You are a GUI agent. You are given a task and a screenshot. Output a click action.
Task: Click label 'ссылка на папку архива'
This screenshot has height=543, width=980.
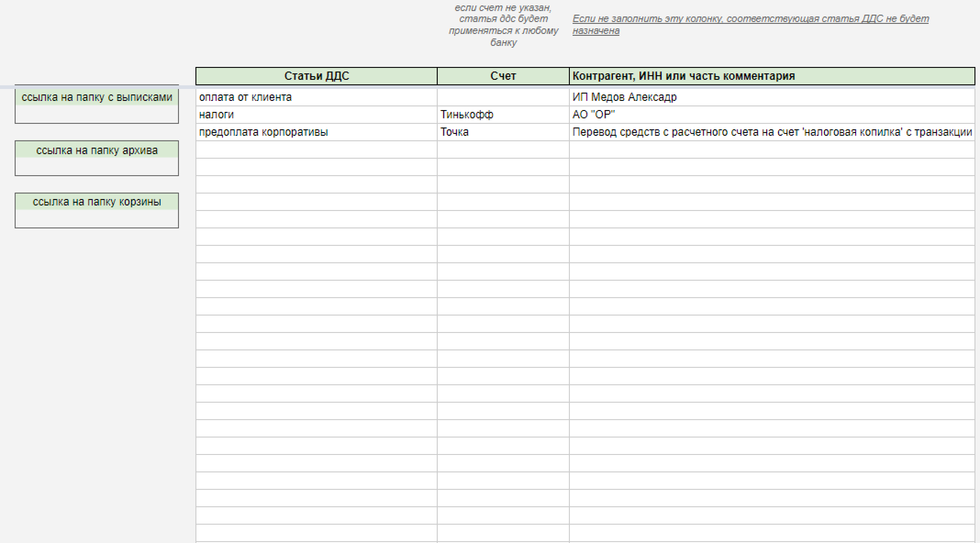[97, 150]
